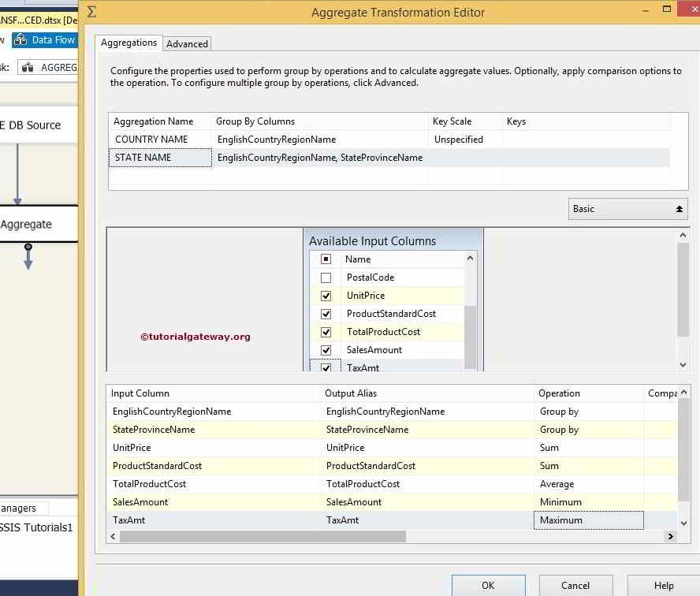Select the STATE NAME aggregation row

pyautogui.click(x=159, y=157)
